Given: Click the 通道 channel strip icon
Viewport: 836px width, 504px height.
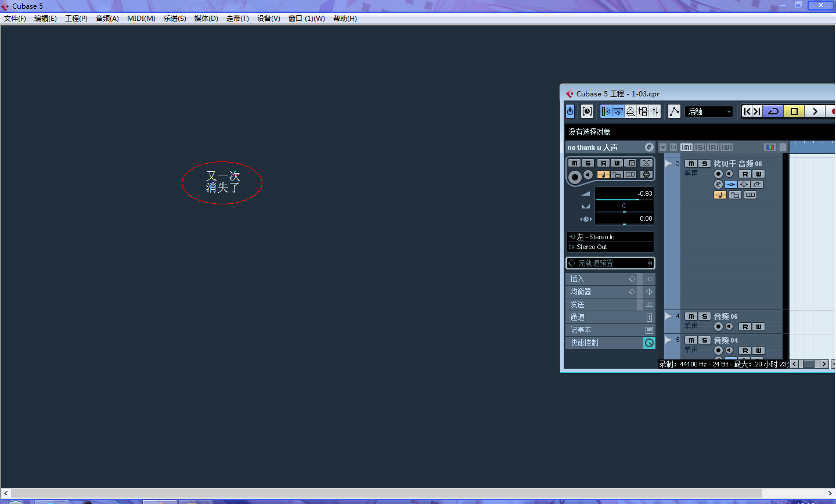Looking at the screenshot, I should coord(649,318).
